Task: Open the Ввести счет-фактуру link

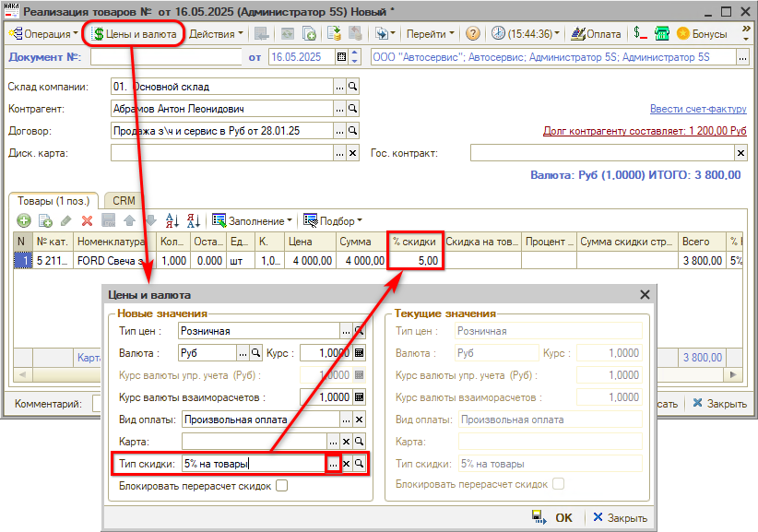Action: pos(697,109)
